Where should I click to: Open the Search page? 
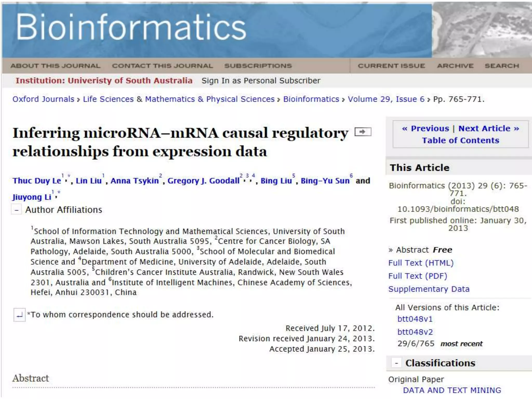[502, 66]
